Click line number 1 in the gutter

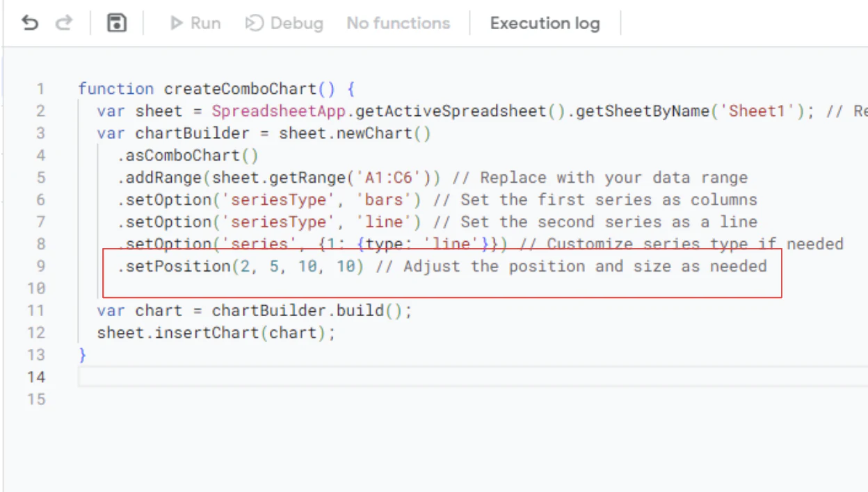point(40,89)
